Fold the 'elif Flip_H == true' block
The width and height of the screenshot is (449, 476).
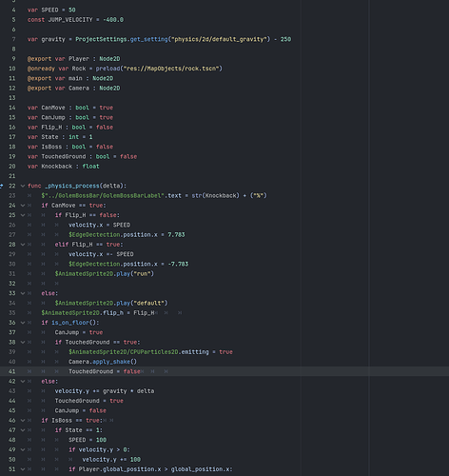(x=23, y=245)
